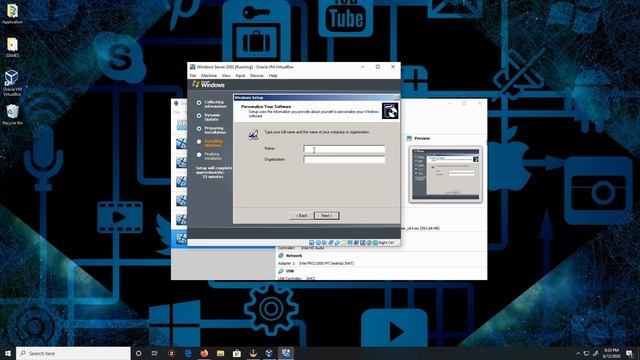640x360 pixels.
Task: Click the Network section icon in Manager
Action: [281, 256]
